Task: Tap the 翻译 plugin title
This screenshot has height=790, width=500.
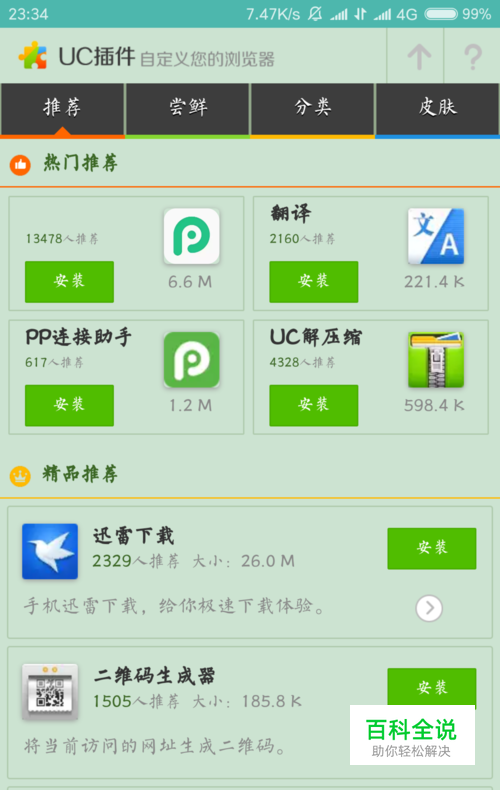Action: [291, 214]
